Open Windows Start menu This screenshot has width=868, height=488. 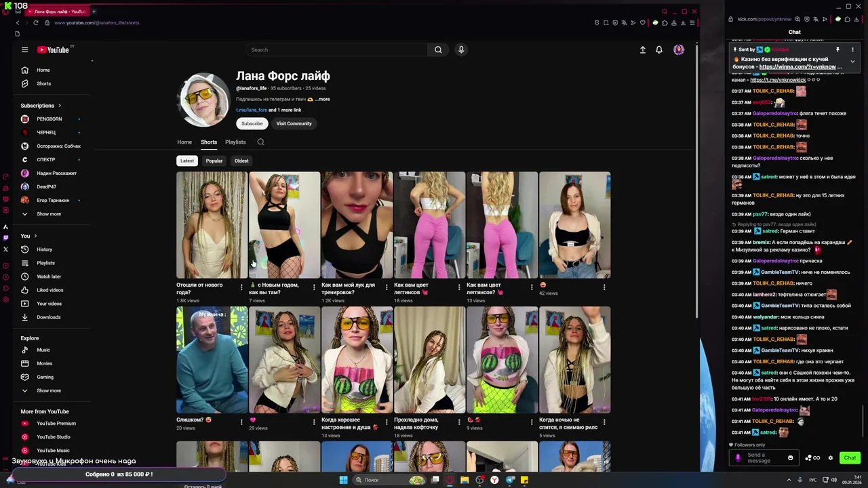pyautogui.click(x=343, y=480)
